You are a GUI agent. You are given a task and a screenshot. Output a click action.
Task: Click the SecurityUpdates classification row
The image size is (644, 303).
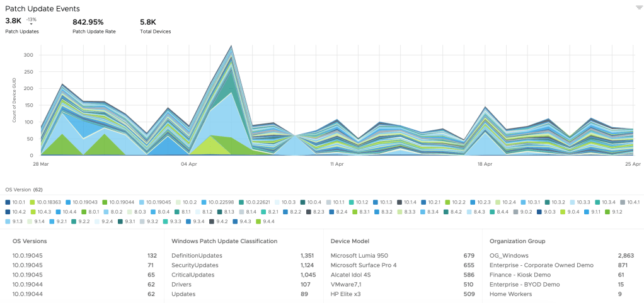click(195, 265)
